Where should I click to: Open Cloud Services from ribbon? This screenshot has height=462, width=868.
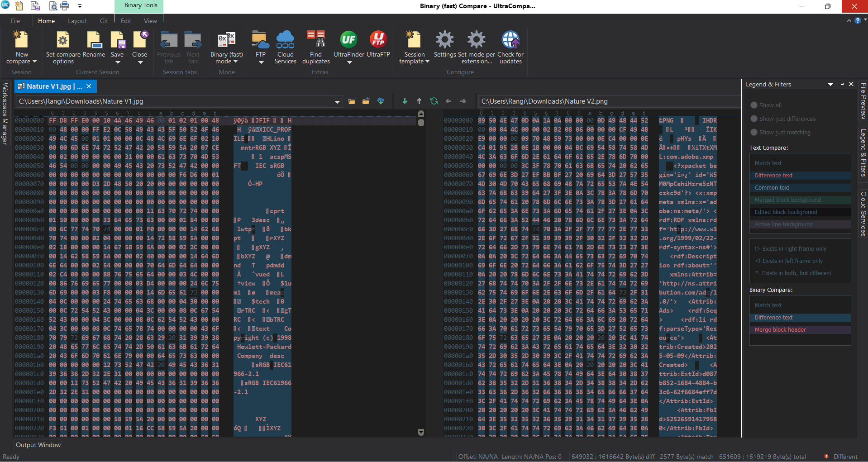point(286,48)
